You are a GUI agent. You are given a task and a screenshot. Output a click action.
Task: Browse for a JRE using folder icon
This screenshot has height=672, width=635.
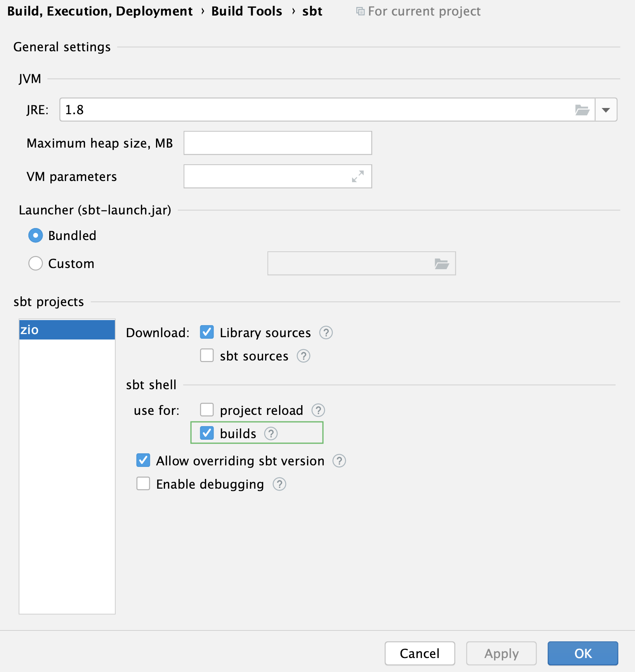pos(582,110)
